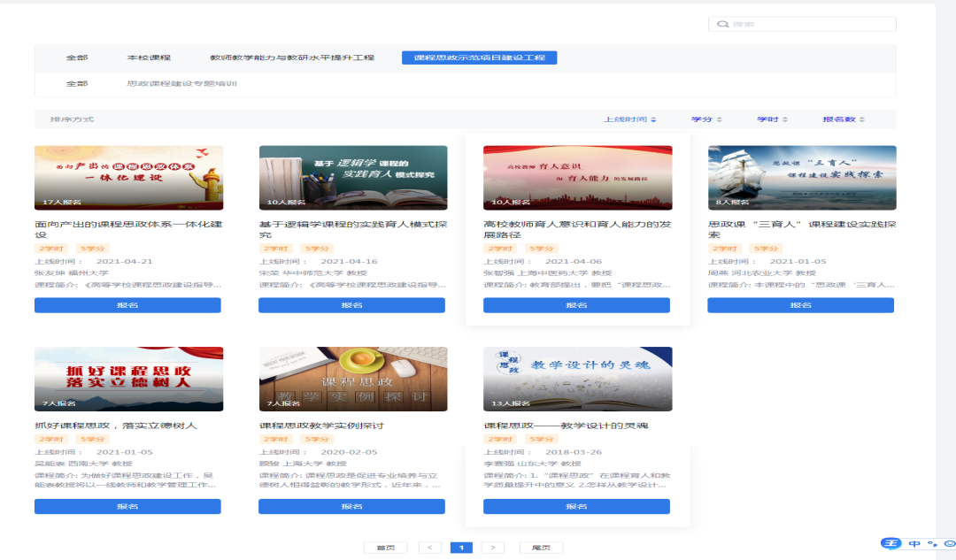Click into the 搜索 search field
The width and height of the screenshot is (956, 560).
point(810,24)
